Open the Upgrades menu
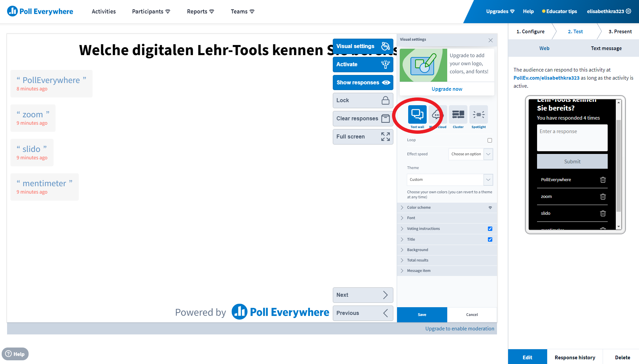Viewport: 639px width, 364px height. 500,11
